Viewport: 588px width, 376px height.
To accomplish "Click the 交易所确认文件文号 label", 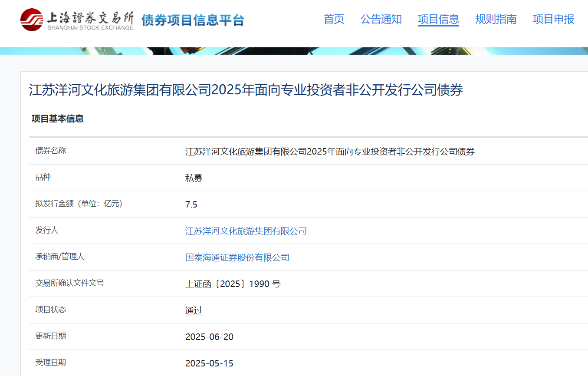I will pos(69,283).
